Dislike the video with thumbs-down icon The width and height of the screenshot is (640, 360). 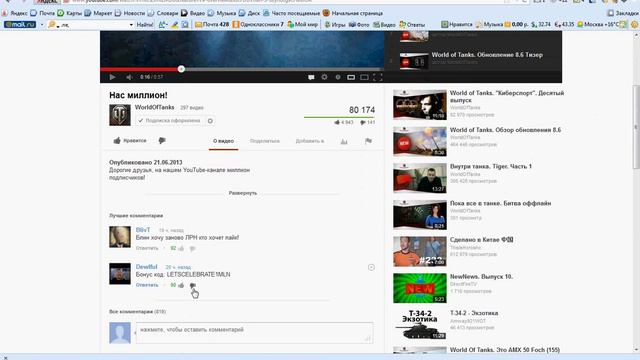pyautogui.click(x=162, y=140)
